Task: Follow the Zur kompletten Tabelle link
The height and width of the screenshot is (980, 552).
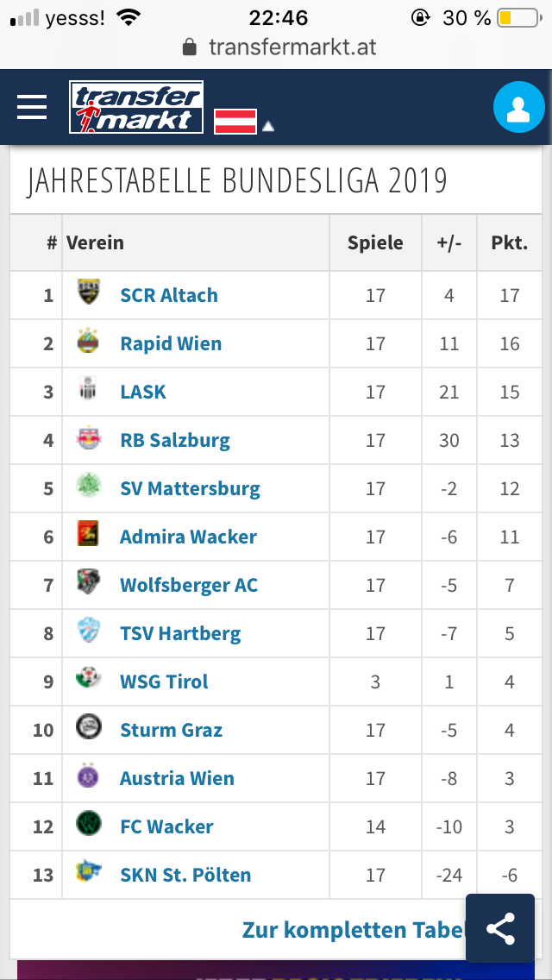Action: pyautogui.click(x=354, y=929)
